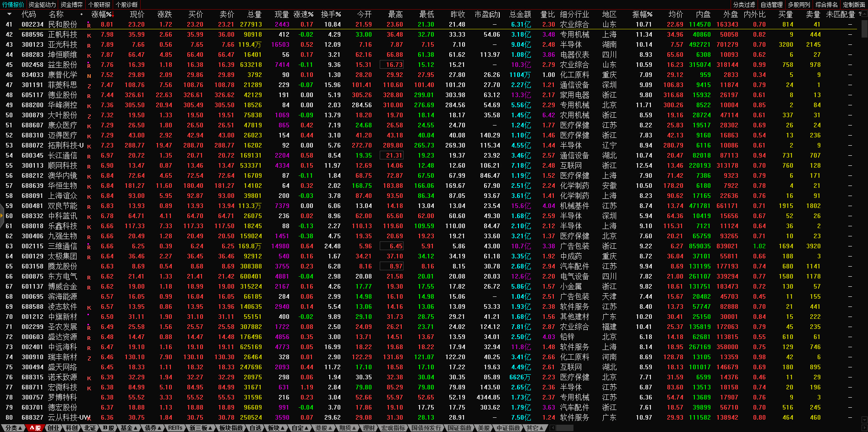
Task: Click the dot icon next to 名称 header
Action: 82,14
